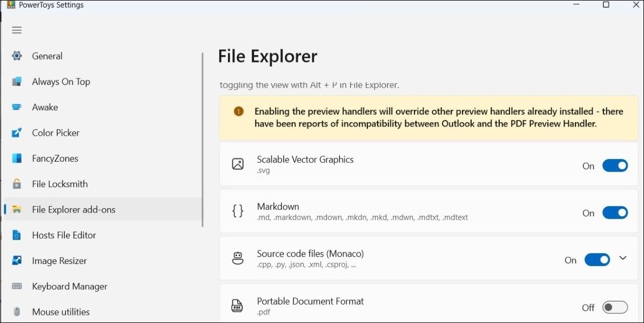
Task: Maximize the PowerToys Settings window
Action: pos(606,5)
